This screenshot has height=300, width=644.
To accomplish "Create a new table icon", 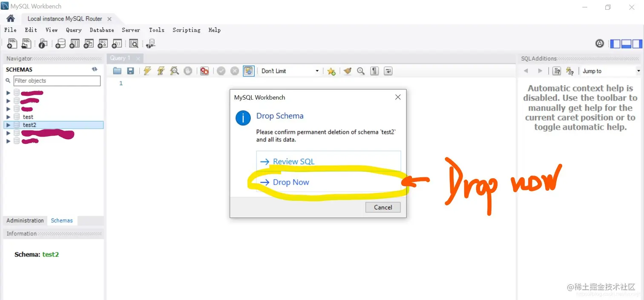I will (x=75, y=43).
